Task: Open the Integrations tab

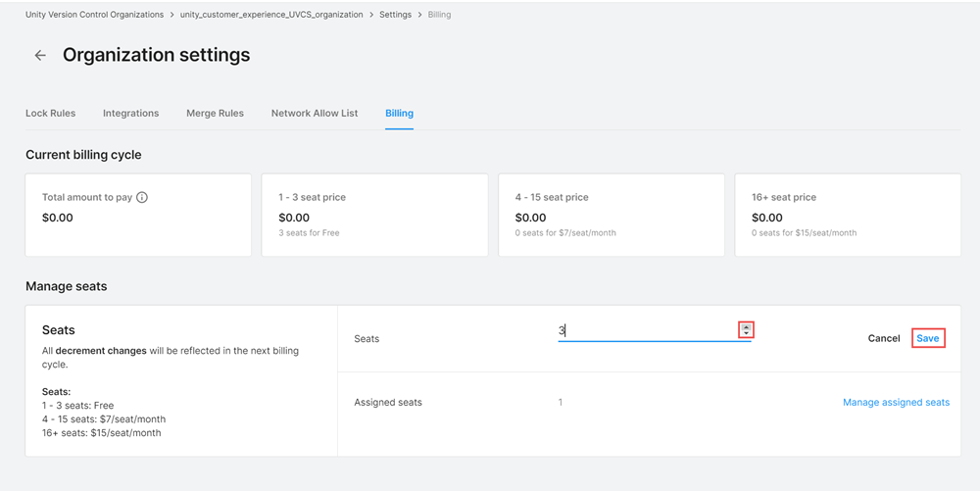Action: 130,114
